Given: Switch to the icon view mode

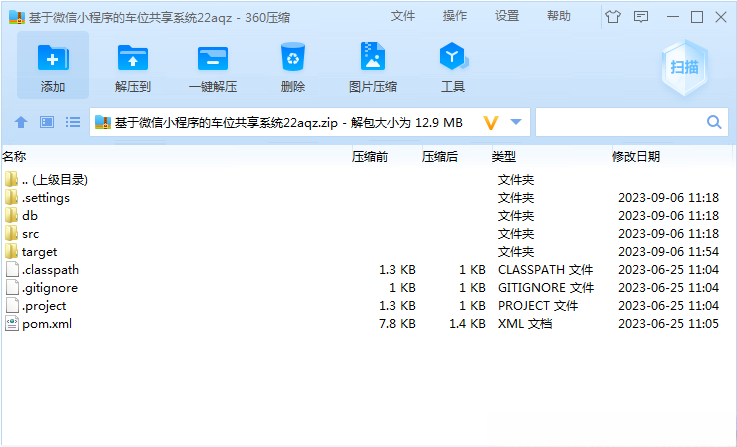Looking at the screenshot, I should pos(47,122).
